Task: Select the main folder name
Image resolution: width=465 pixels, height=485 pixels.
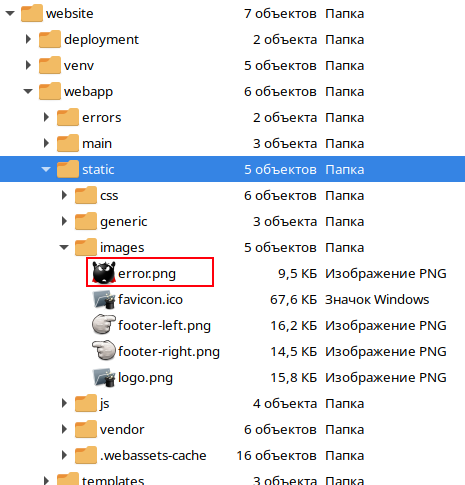Action: click(x=97, y=144)
